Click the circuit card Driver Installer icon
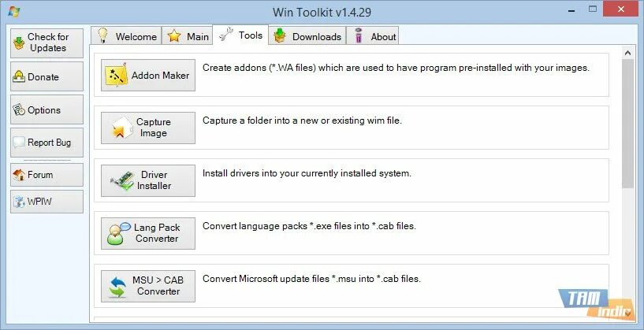Viewport: 644px width, 330px height. pos(123,180)
